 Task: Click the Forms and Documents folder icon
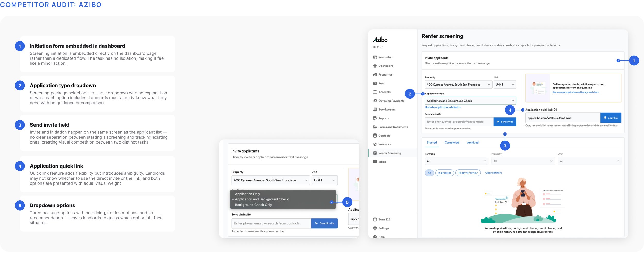375,127
